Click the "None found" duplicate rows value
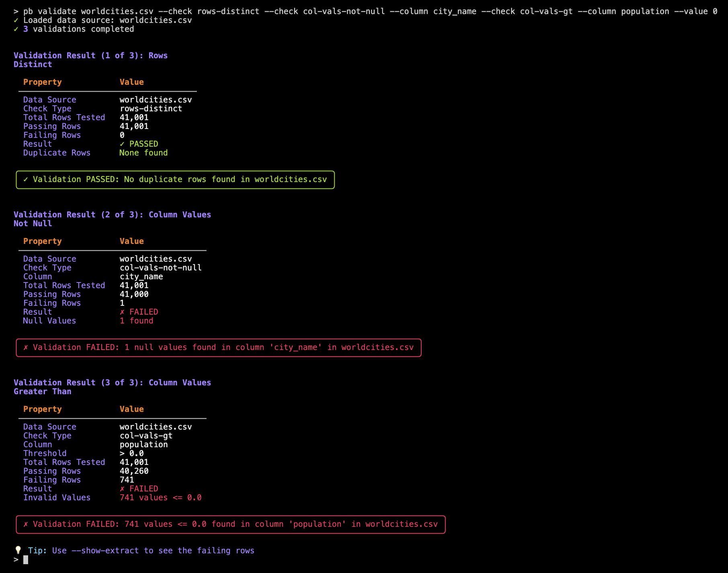Screen dimensions: 728x573 (143, 153)
